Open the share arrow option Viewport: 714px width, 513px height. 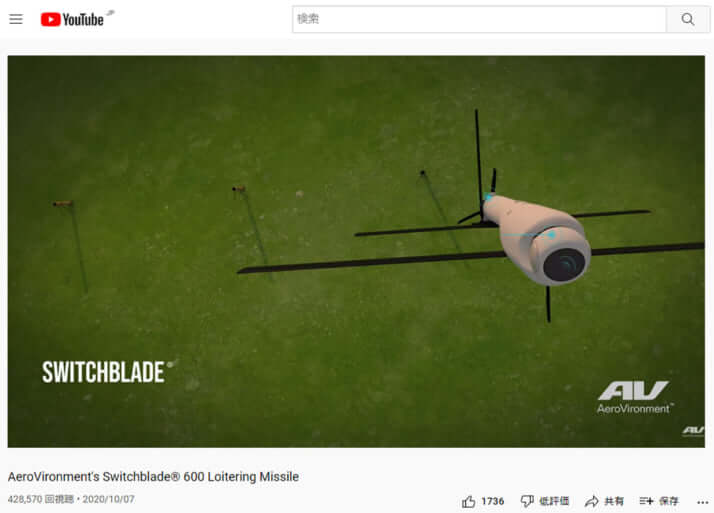pos(592,502)
